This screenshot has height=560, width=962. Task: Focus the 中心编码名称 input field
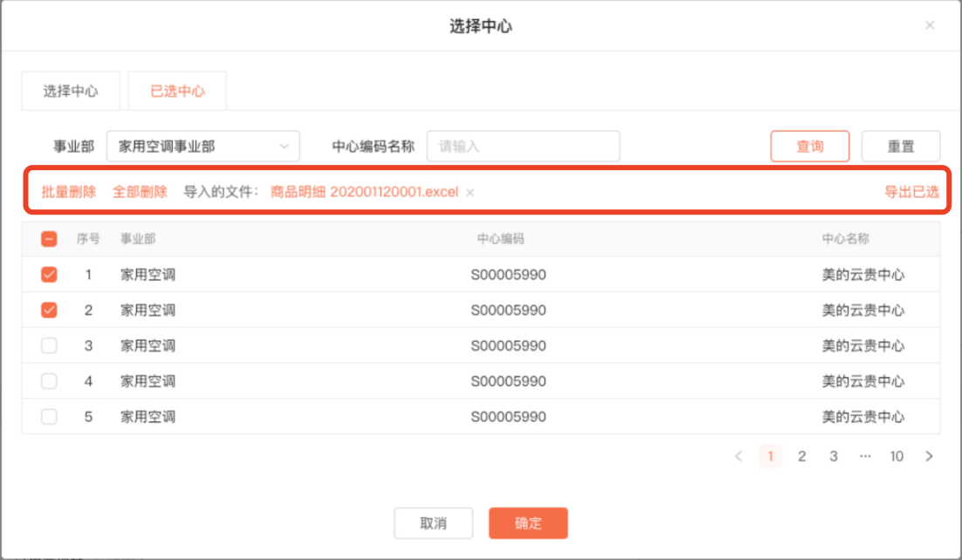[523, 146]
